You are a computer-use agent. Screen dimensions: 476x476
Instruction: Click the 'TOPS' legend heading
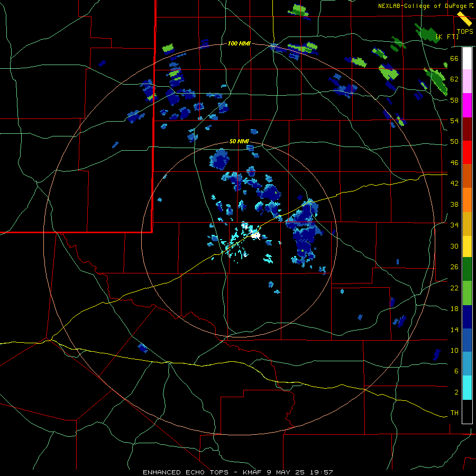(465, 32)
